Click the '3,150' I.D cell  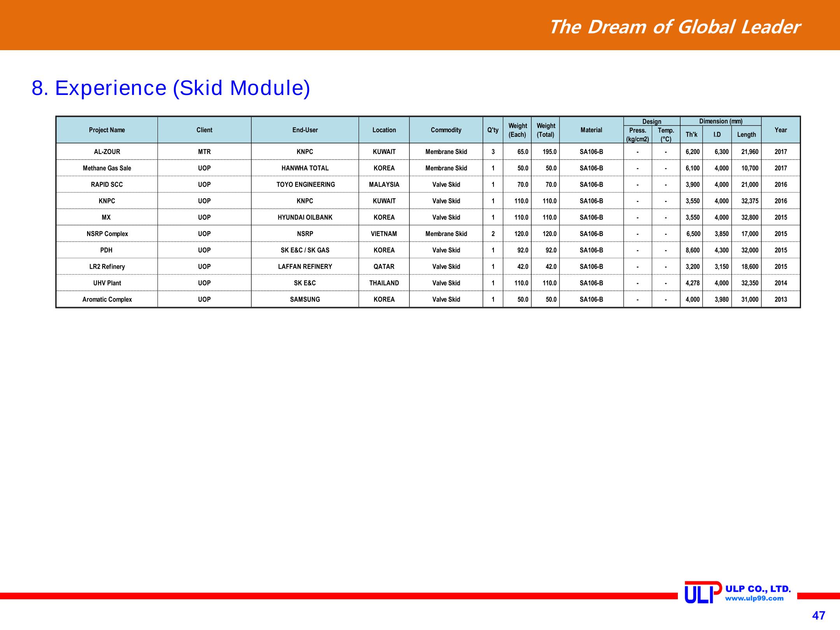[x=717, y=266]
